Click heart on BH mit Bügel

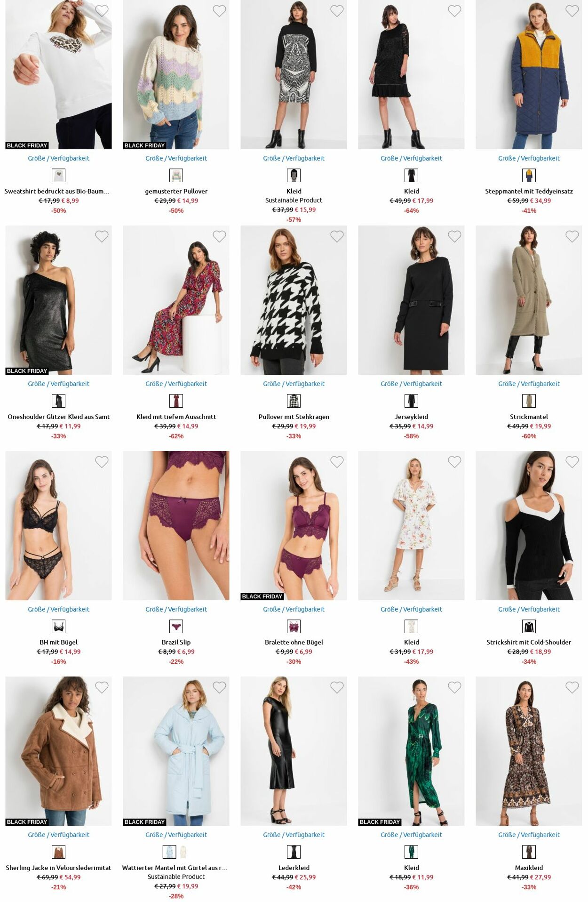coord(102,462)
